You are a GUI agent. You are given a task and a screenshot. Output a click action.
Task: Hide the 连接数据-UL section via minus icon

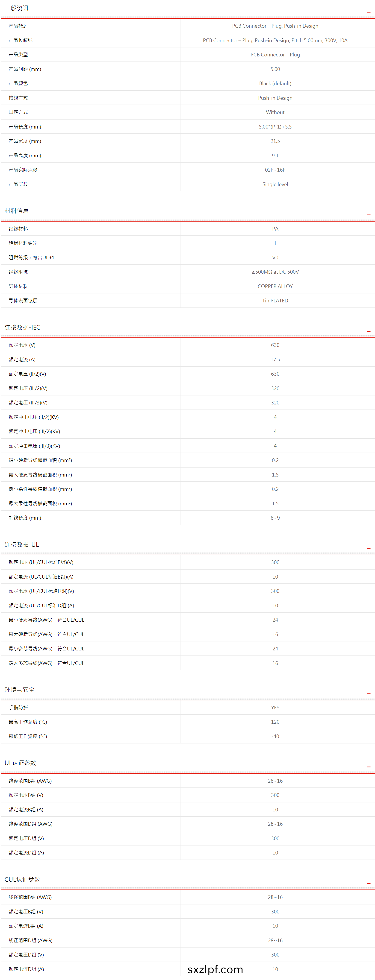click(x=368, y=549)
